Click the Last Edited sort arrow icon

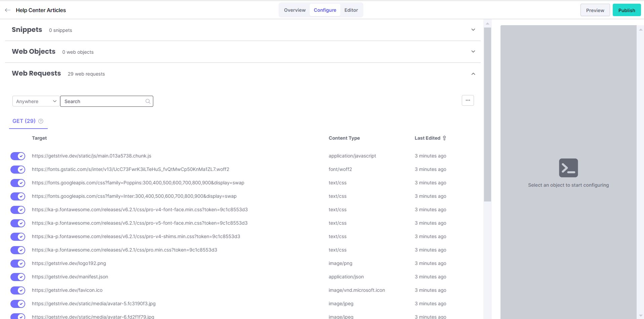(x=444, y=138)
